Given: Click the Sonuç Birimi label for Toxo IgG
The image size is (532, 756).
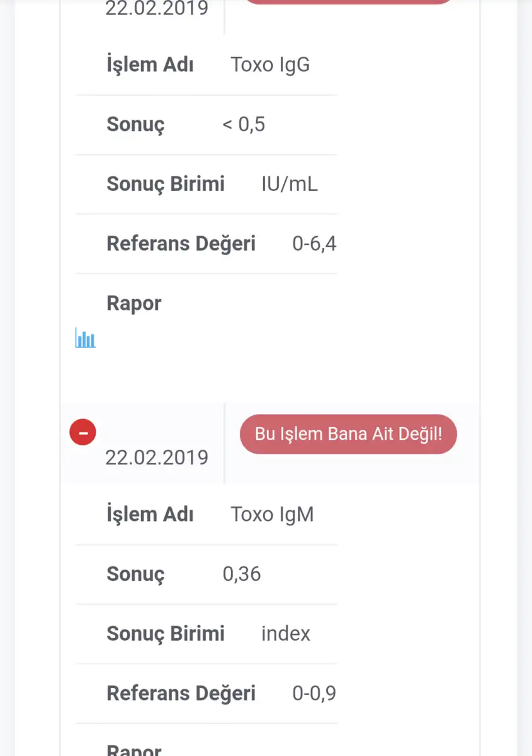Looking at the screenshot, I should pyautogui.click(x=166, y=184).
